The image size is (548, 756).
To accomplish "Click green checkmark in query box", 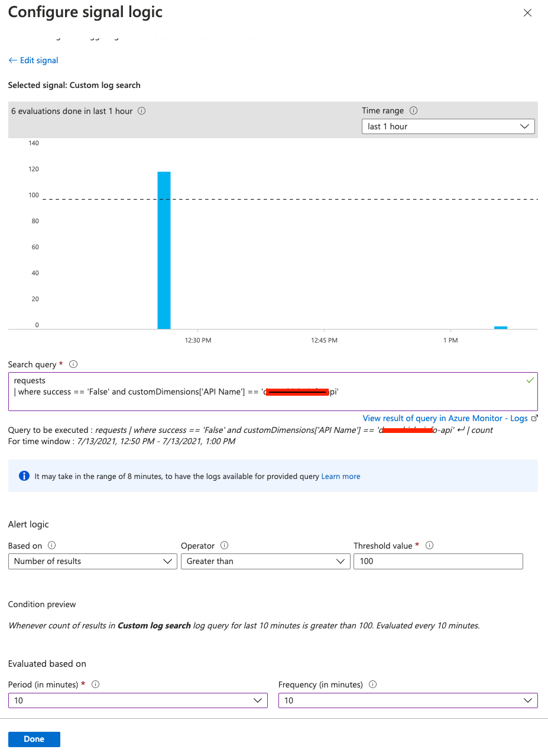I will (x=530, y=380).
